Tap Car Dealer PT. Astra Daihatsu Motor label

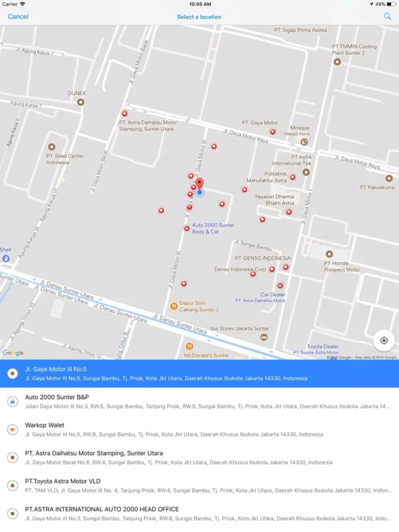coord(261,297)
